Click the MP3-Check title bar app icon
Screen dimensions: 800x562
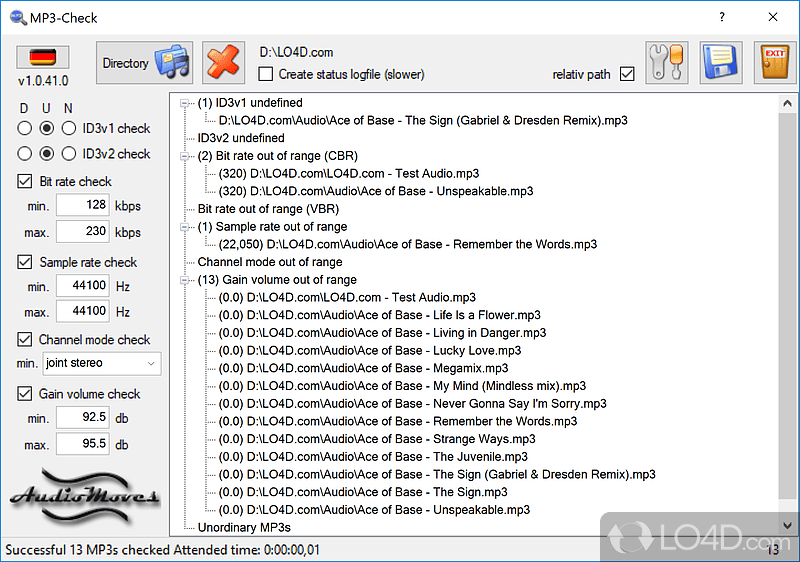click(x=18, y=18)
